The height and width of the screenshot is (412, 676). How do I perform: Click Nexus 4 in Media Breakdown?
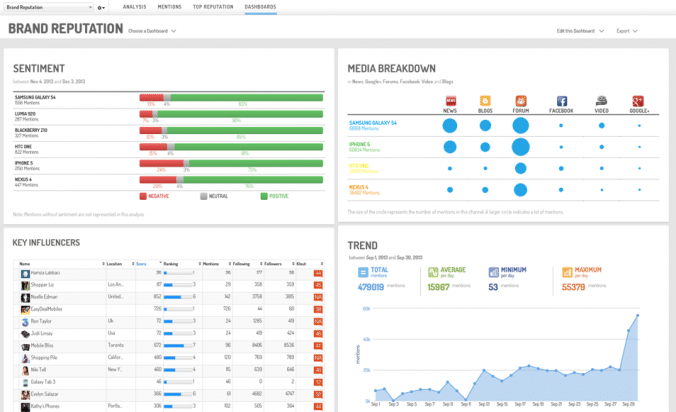coord(359,187)
